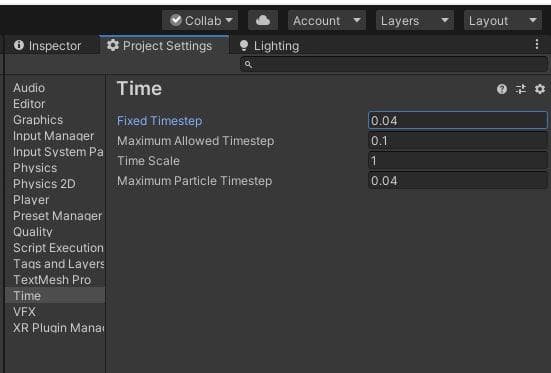Select Player settings category
The height and width of the screenshot is (373, 551).
coord(55,200)
